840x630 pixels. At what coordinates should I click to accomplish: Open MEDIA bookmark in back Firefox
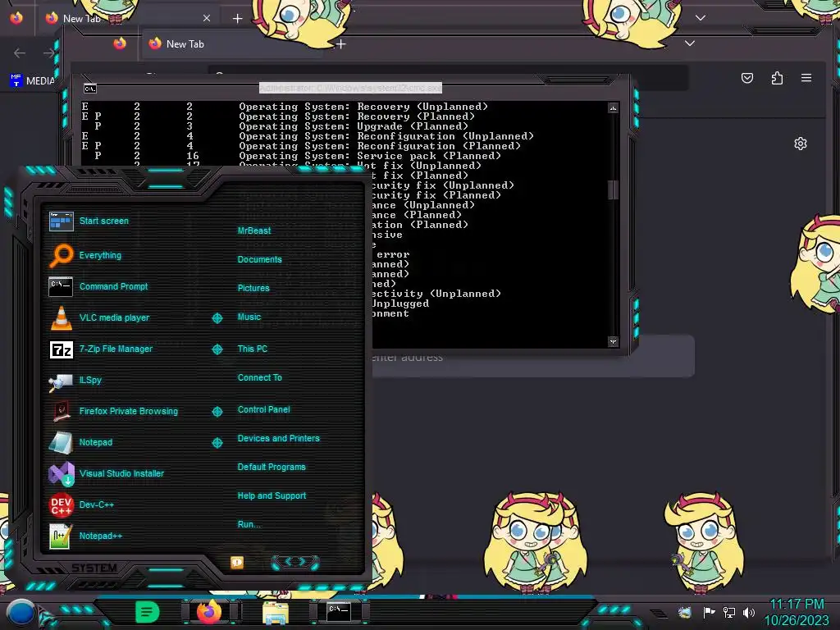(x=32, y=81)
